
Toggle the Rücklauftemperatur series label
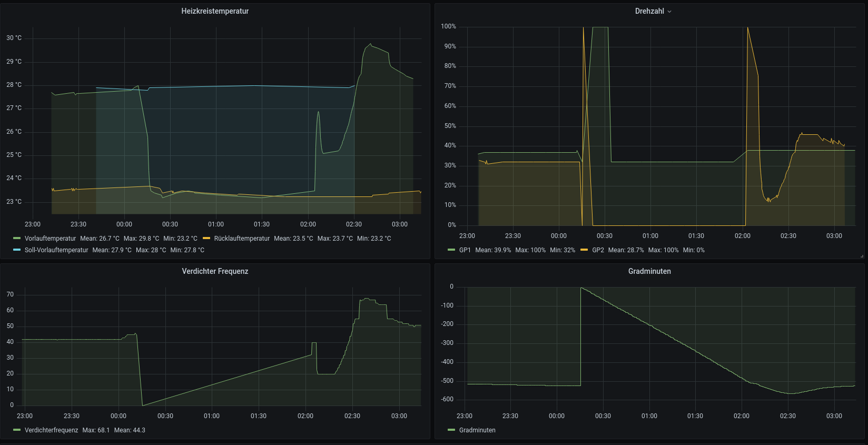(242, 239)
